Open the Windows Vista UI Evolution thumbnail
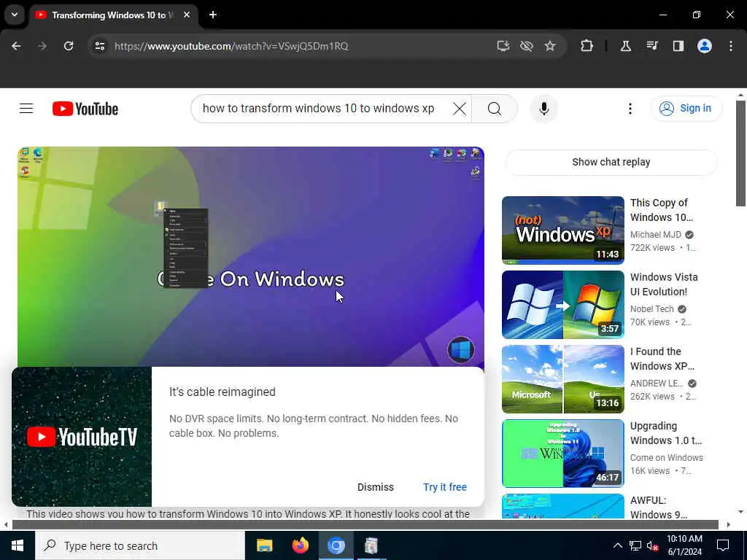 562,305
